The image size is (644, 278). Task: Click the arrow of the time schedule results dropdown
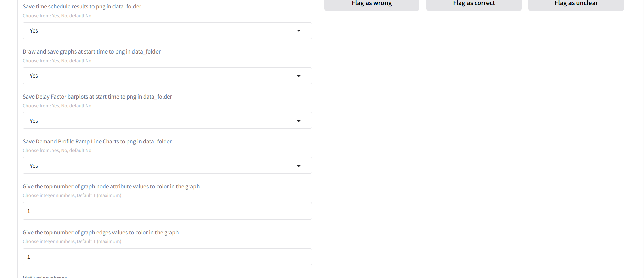[x=299, y=31]
